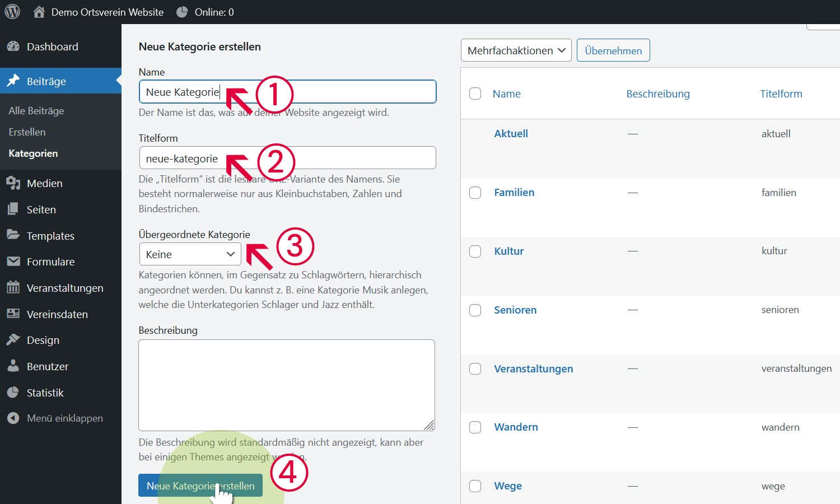Open the Wege category link

[508, 486]
